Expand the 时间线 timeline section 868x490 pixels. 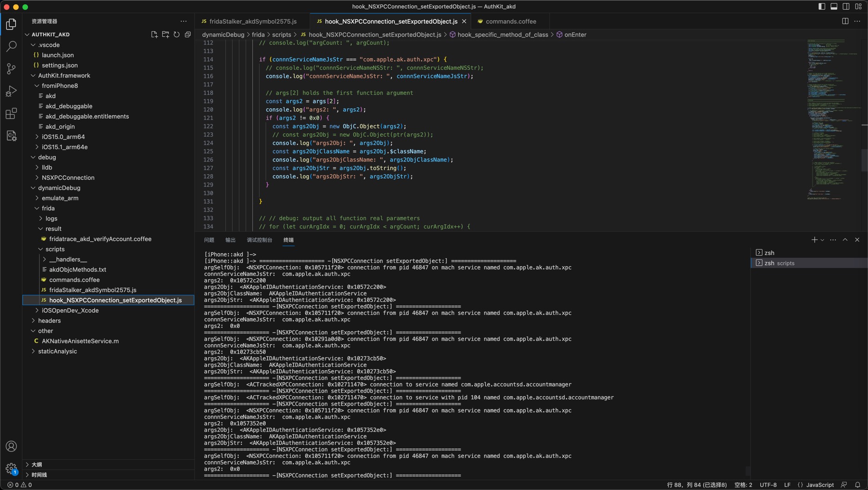point(108,475)
